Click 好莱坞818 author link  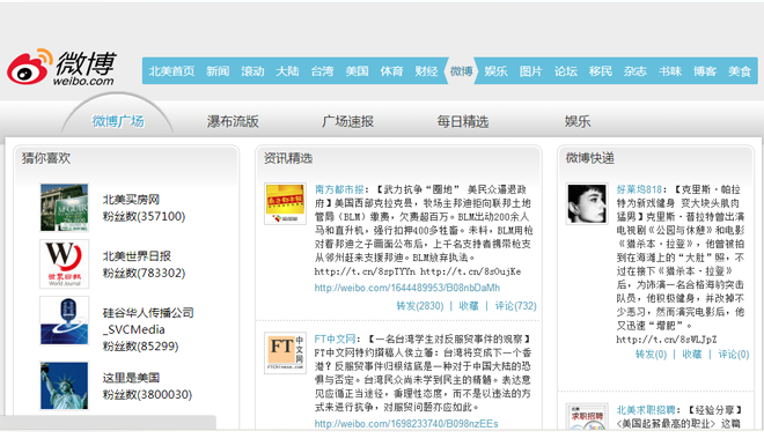(x=639, y=189)
